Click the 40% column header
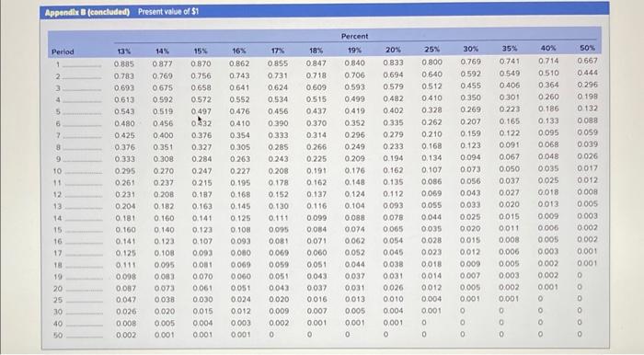This screenshot has height=355, width=644. 548,49
